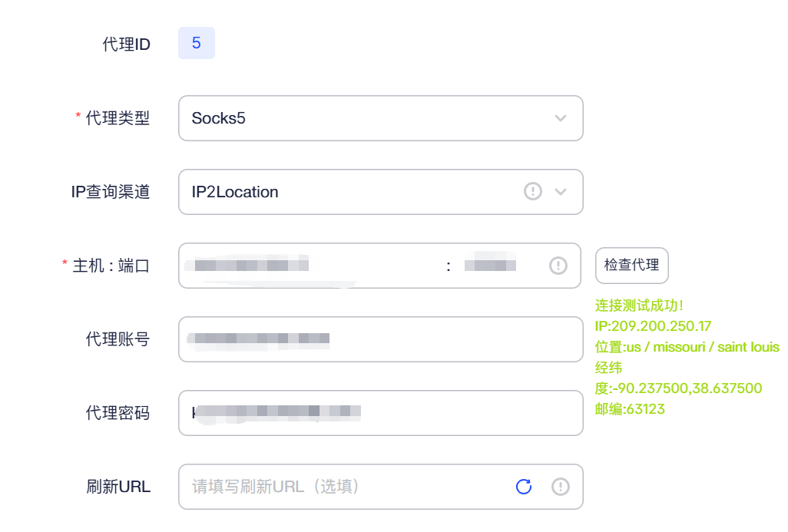
Task: Click the 刷新URL input placeholder text
Action: click(x=276, y=486)
